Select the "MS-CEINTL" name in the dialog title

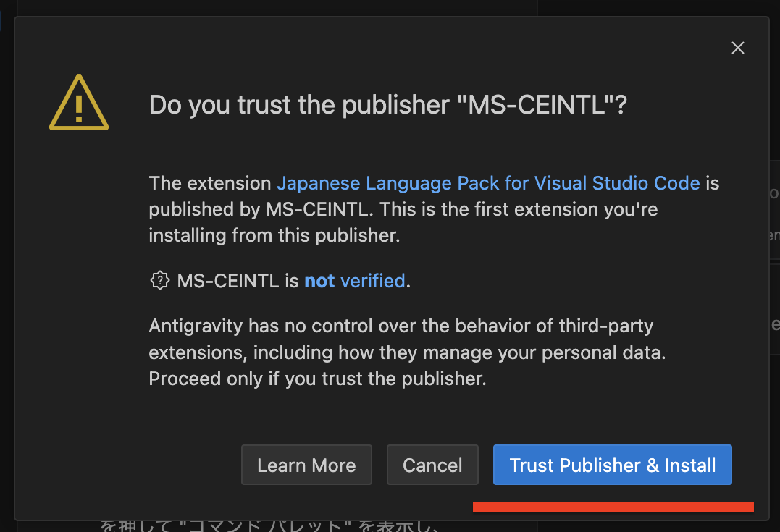[x=536, y=106]
